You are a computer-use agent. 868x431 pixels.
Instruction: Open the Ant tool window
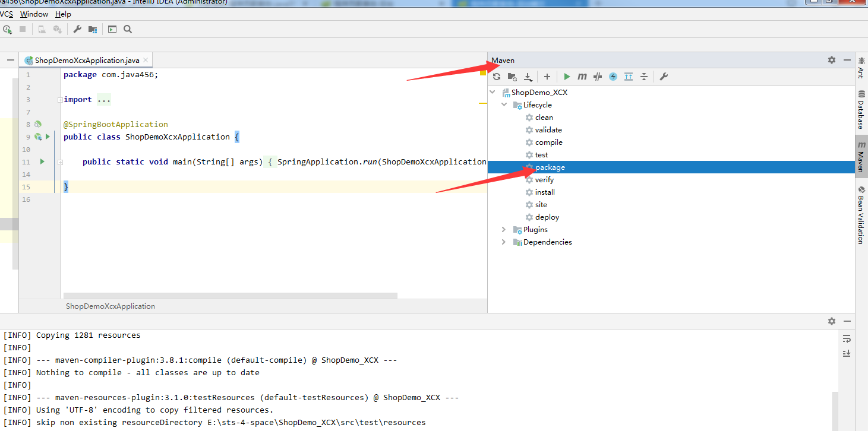(861, 67)
